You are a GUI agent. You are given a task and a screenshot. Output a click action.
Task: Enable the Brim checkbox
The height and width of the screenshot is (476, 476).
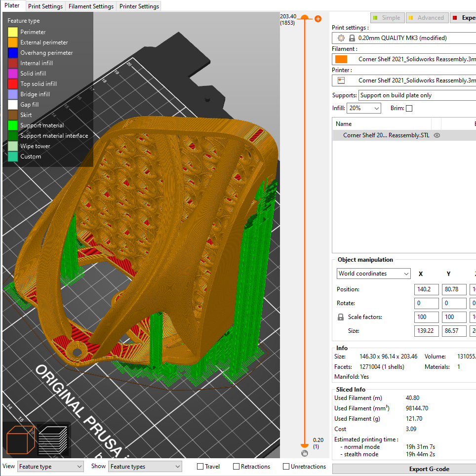[x=409, y=108]
